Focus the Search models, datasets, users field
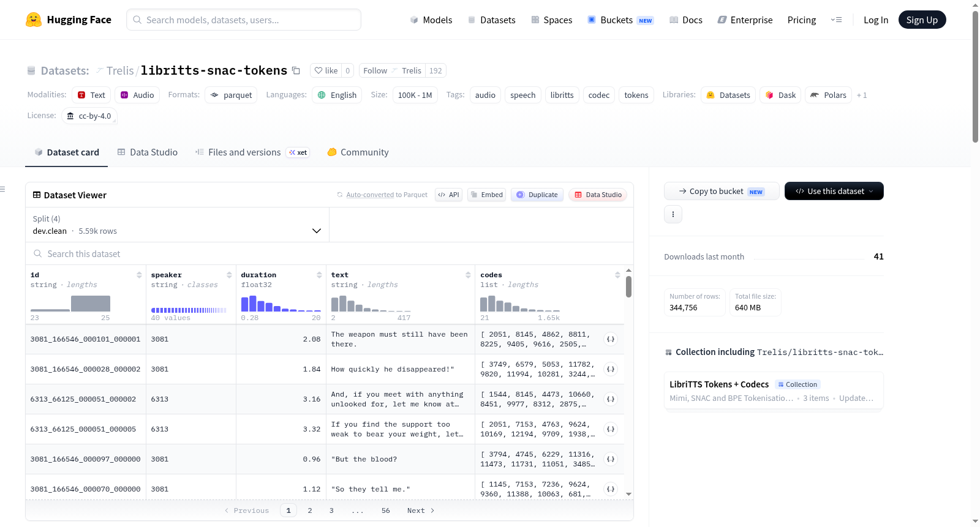Viewport: 980px width, 527px height. pyautogui.click(x=244, y=20)
